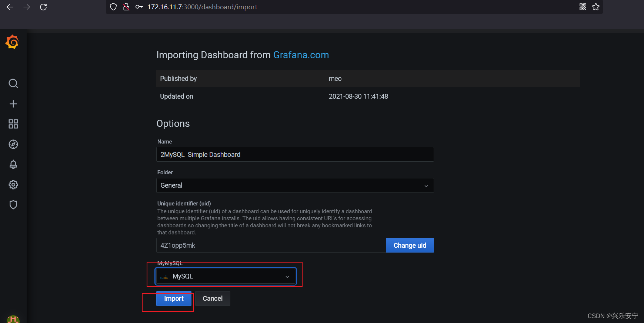Click the Change uid button
The image size is (644, 323).
coord(410,245)
